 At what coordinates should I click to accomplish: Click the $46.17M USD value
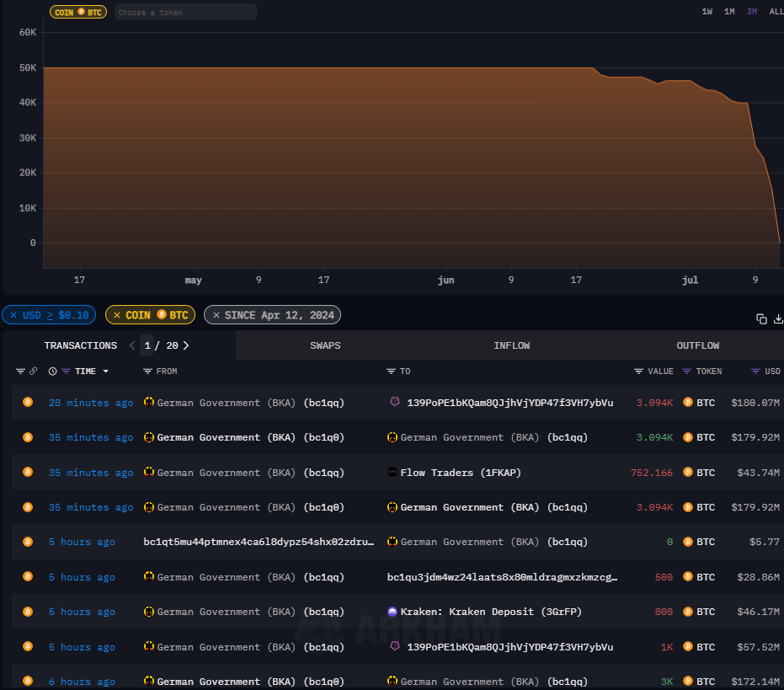pos(758,612)
